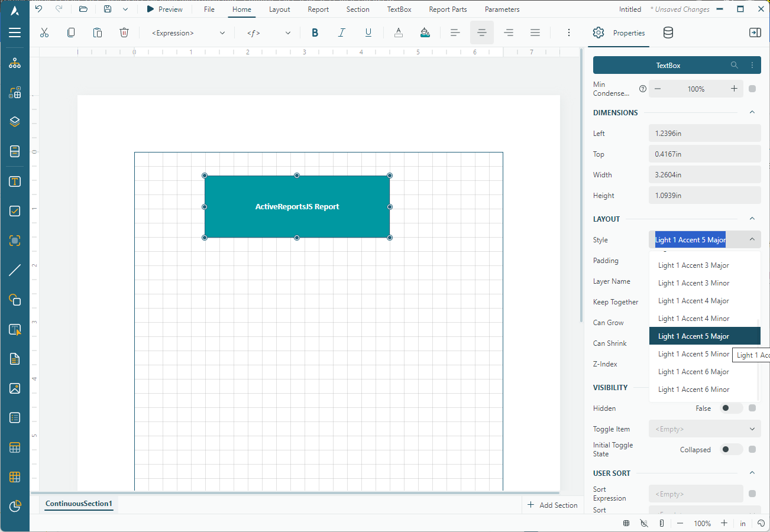Choose Light 1 Accent 6 Major style
The width and height of the screenshot is (770, 532).
click(x=704, y=372)
